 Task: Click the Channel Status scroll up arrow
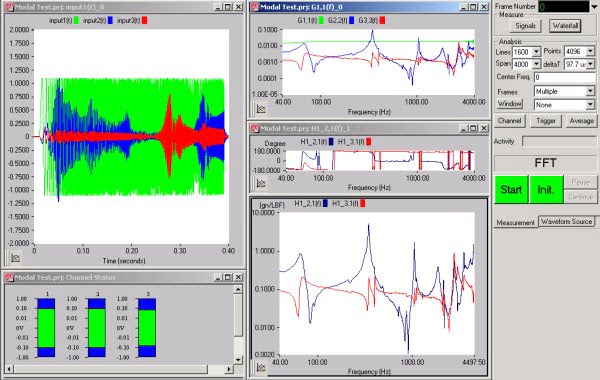[x=238, y=289]
